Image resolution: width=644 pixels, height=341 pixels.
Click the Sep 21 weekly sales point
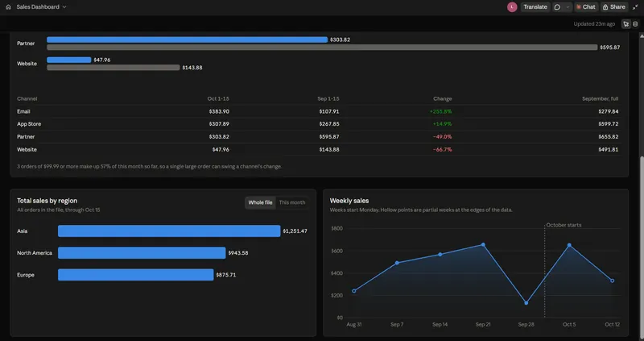tap(483, 245)
